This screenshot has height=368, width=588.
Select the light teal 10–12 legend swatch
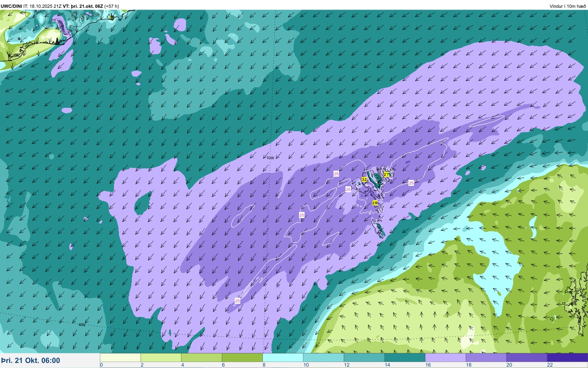point(323,357)
